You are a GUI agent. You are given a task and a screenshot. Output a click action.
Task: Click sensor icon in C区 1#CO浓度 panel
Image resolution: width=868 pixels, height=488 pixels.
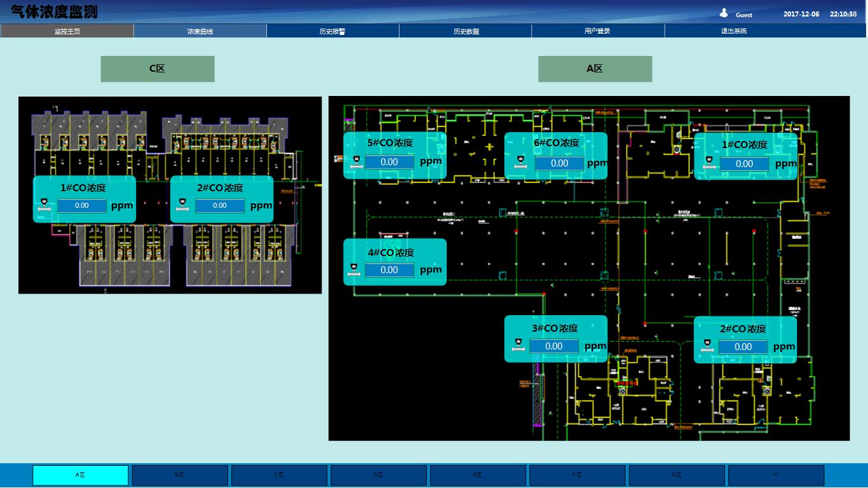[x=44, y=204]
